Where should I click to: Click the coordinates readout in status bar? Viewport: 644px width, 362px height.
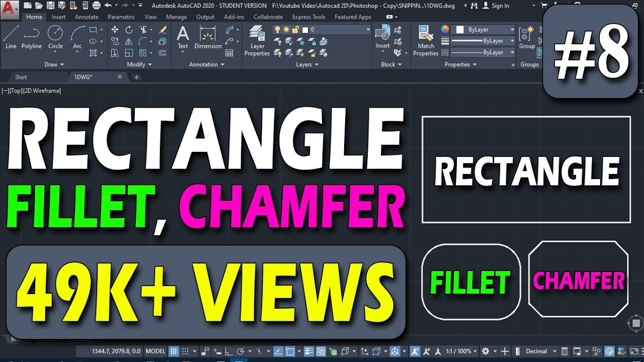pos(116,351)
